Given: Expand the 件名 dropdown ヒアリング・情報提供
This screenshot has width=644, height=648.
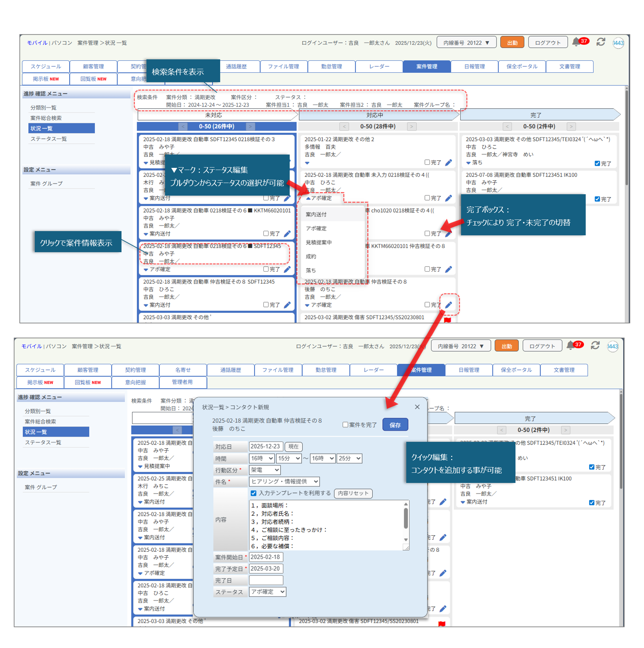Looking at the screenshot, I should pyautogui.click(x=284, y=482).
